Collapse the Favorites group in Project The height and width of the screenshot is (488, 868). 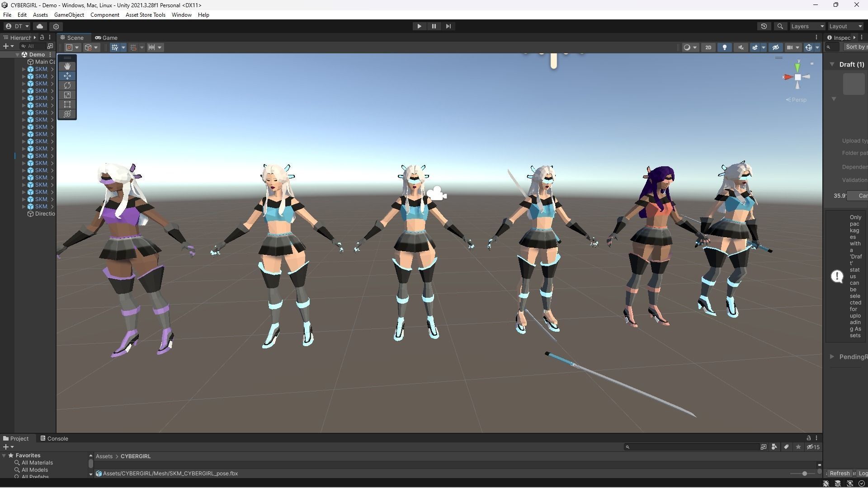pos(4,455)
